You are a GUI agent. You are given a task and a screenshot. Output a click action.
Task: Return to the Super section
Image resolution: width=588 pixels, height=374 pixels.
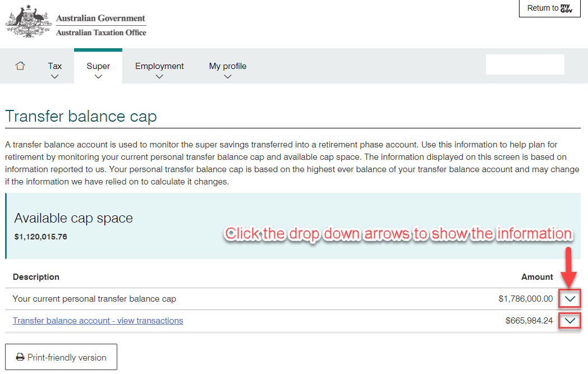(98, 66)
